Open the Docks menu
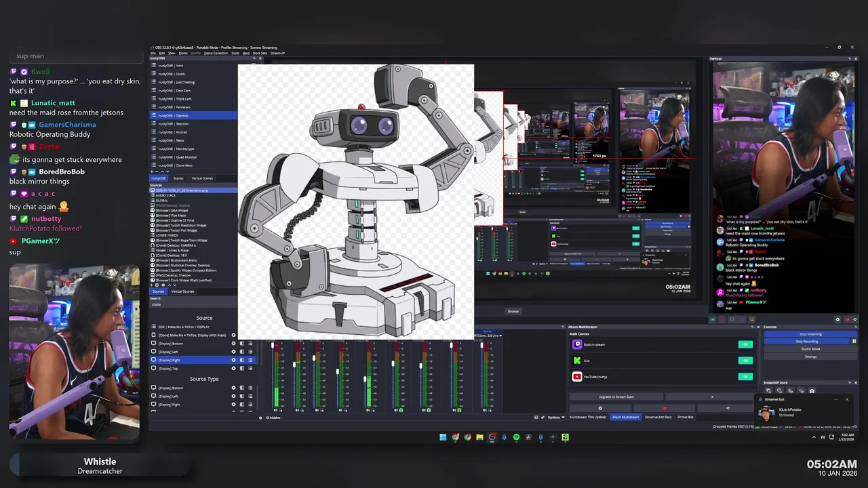Screen dimensions: 868x488 [x=183, y=53]
